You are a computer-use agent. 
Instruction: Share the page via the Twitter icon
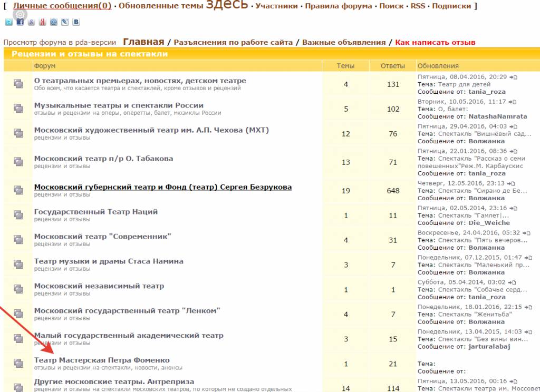(x=8, y=22)
